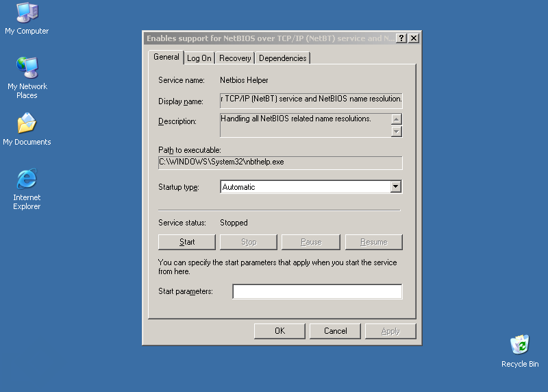Click the 'You can specify the start parameters' note

(277, 267)
